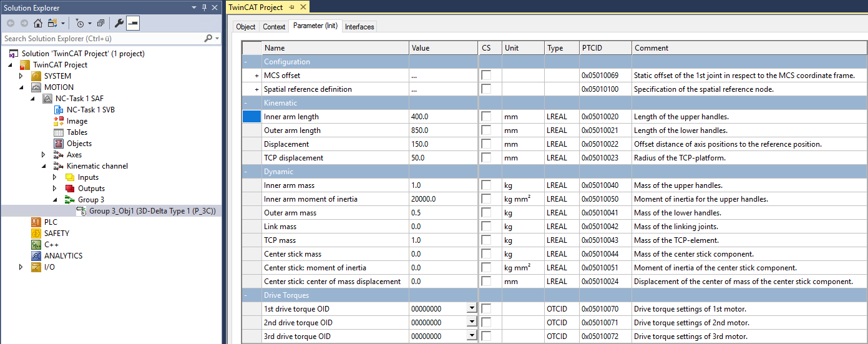Click the Home icon in Solution Explorer toolbar
Viewport: 868px width, 344px height.
tap(37, 23)
